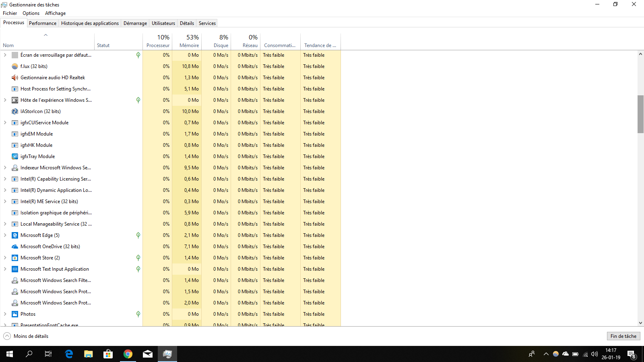Click the Microsoft Edge process icon

[x=15, y=235]
